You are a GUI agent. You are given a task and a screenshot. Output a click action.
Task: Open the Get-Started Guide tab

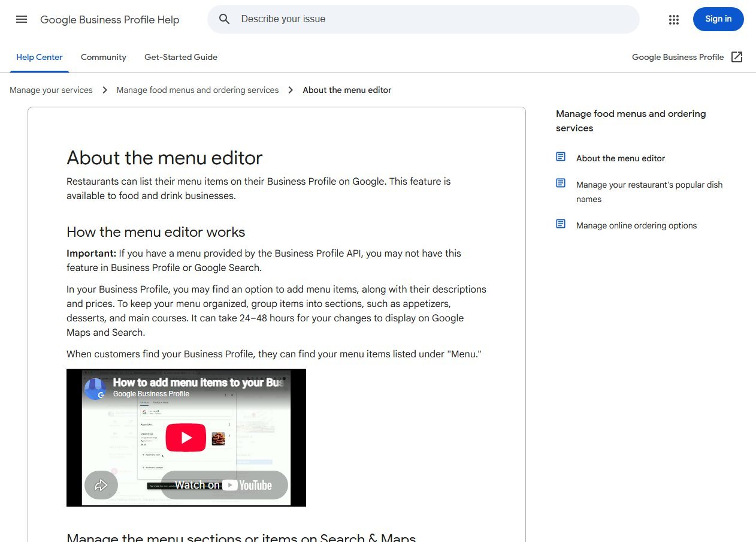(x=181, y=58)
